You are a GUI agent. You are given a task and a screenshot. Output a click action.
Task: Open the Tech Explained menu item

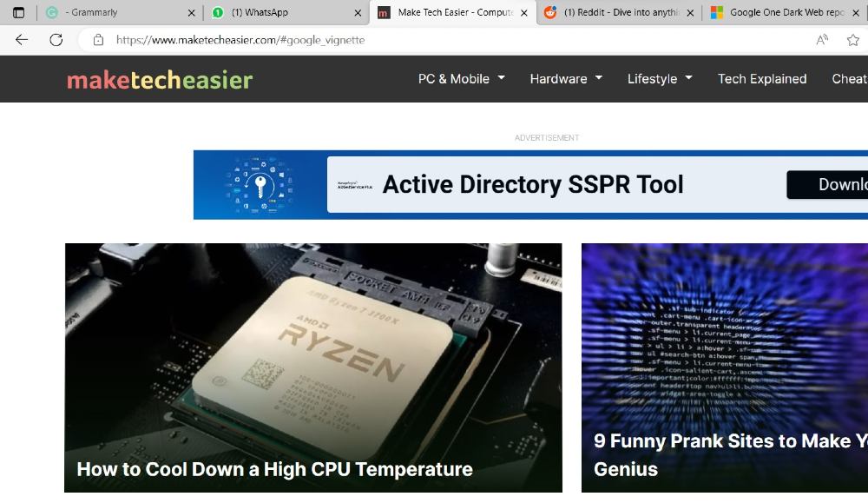pyautogui.click(x=761, y=79)
